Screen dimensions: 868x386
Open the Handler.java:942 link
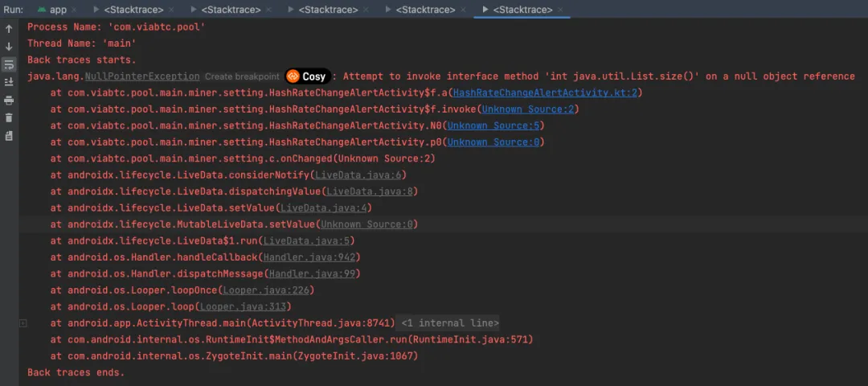point(309,257)
